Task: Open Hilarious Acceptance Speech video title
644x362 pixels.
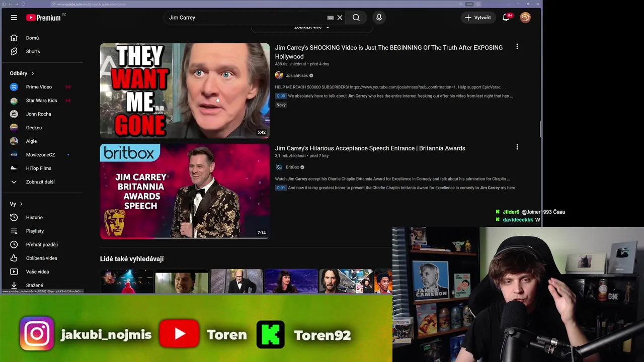Action: (x=370, y=148)
